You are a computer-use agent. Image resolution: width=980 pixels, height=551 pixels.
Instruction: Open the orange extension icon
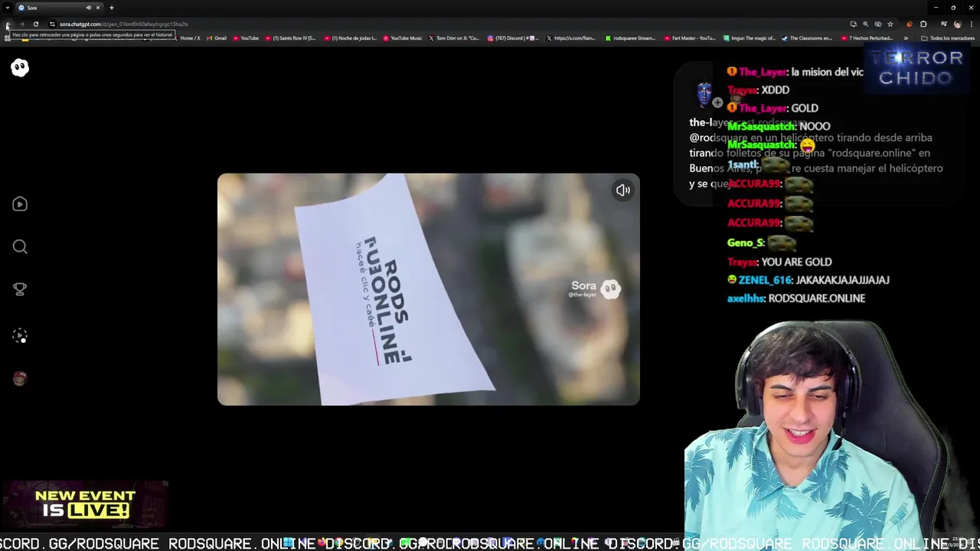click(x=910, y=24)
